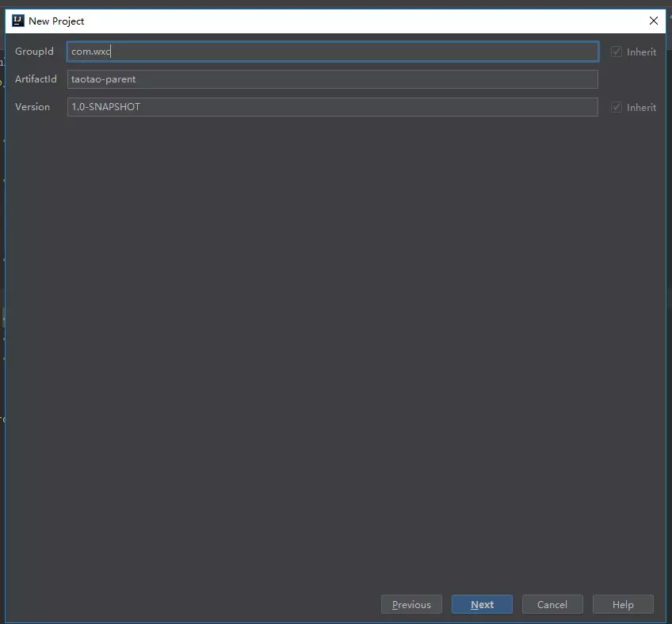Screen dimensions: 672x624
Task: Click the ArtifactId label
Action: tap(36, 79)
